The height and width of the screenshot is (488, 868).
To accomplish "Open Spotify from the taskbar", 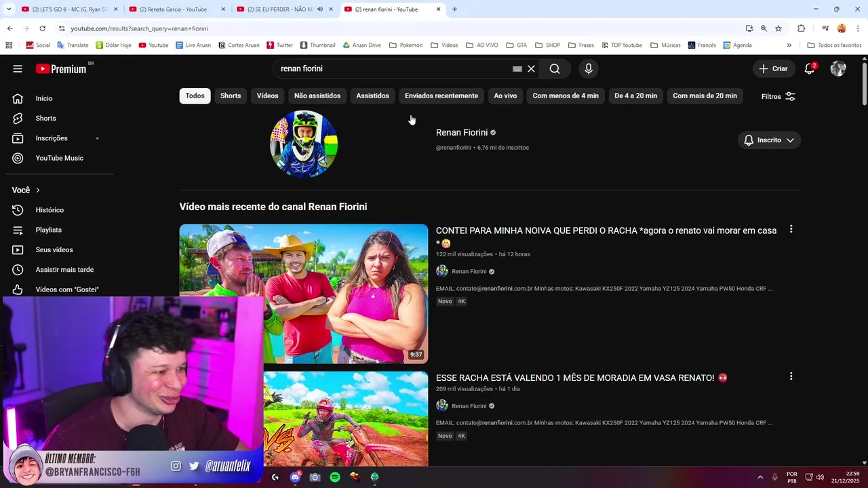I will pyautogui.click(x=335, y=477).
